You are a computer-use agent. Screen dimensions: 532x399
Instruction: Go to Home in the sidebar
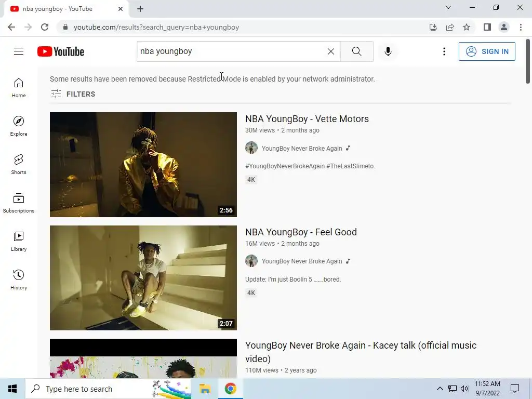click(19, 88)
